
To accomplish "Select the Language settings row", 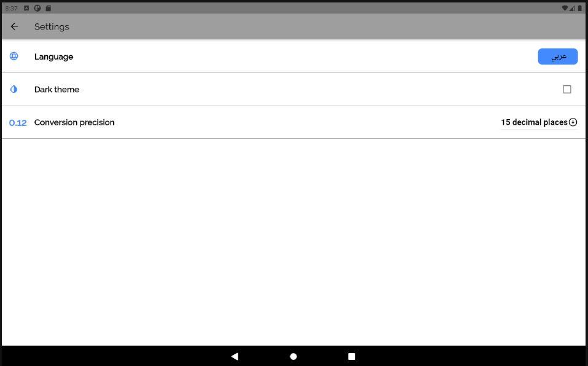I will (x=294, y=56).
